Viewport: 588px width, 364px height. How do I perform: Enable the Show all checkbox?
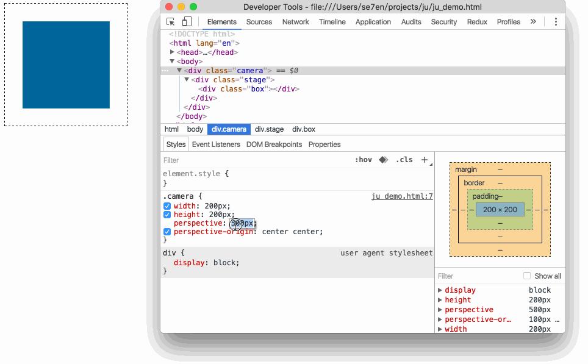(x=526, y=276)
